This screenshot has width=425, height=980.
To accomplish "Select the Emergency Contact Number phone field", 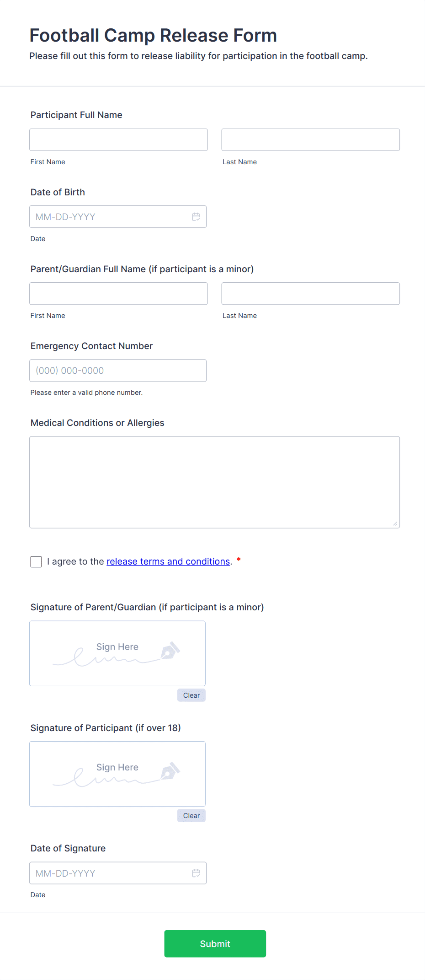I will click(118, 370).
